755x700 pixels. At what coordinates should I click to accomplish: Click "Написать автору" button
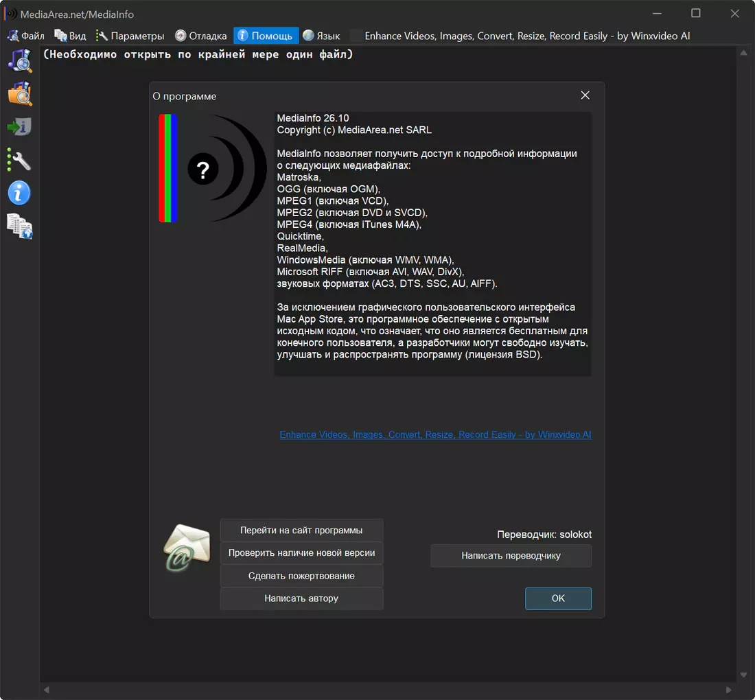click(301, 598)
